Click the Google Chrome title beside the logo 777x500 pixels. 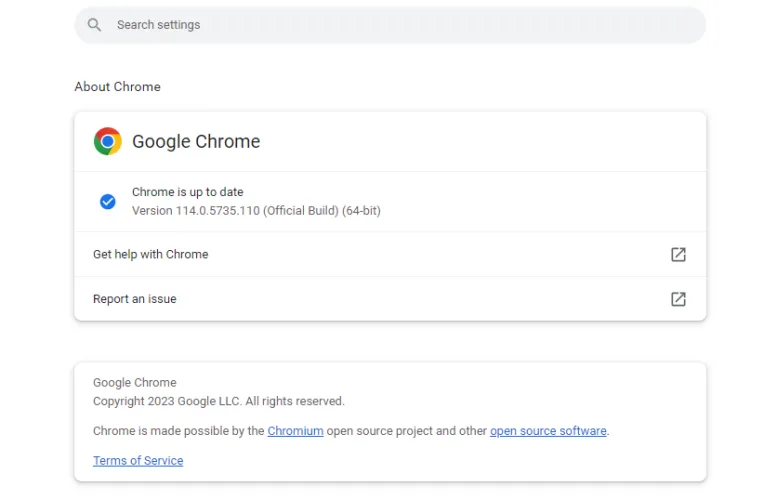196,141
